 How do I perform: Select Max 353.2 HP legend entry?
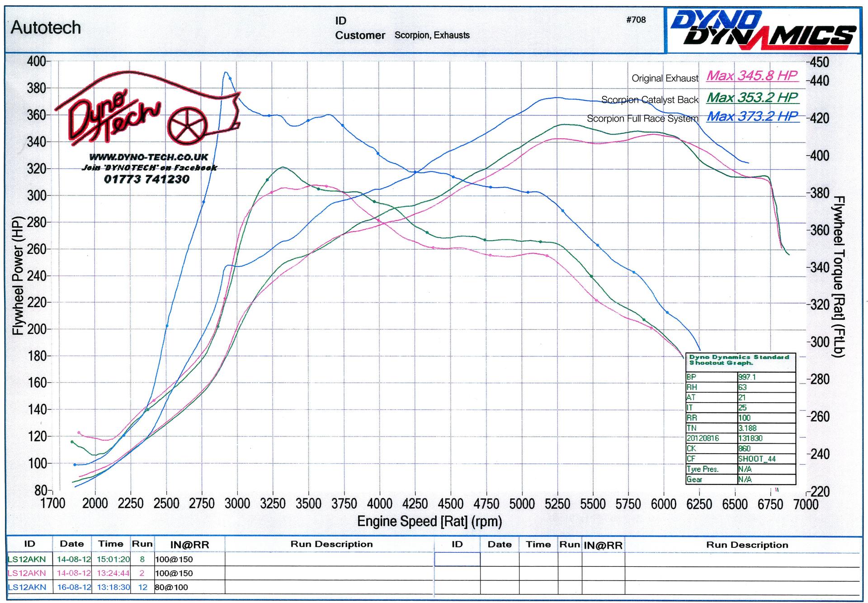[752, 98]
